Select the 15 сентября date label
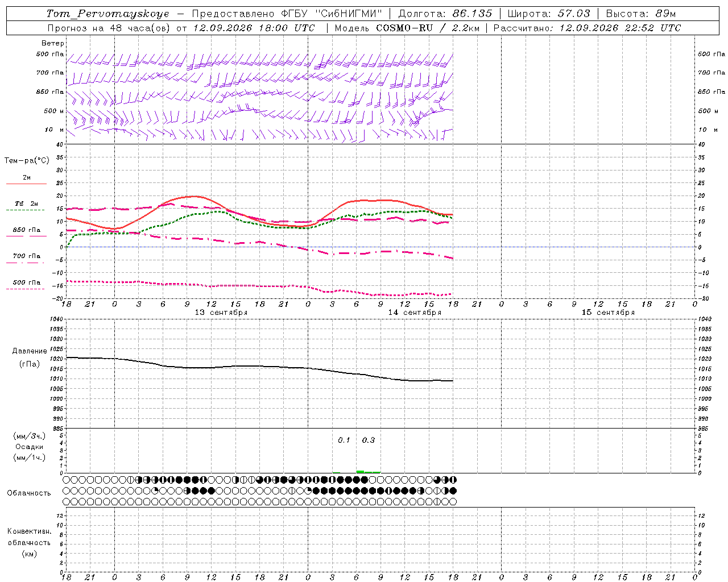 click(x=608, y=313)
